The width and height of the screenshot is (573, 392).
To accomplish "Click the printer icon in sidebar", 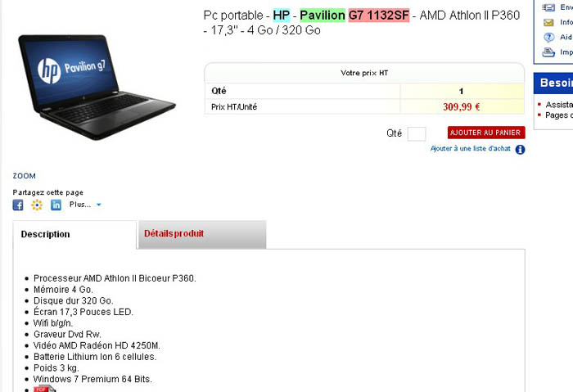I will [x=548, y=52].
